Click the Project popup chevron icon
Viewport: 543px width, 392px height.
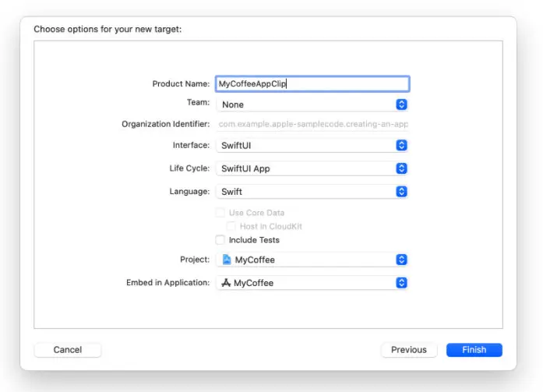click(x=401, y=260)
